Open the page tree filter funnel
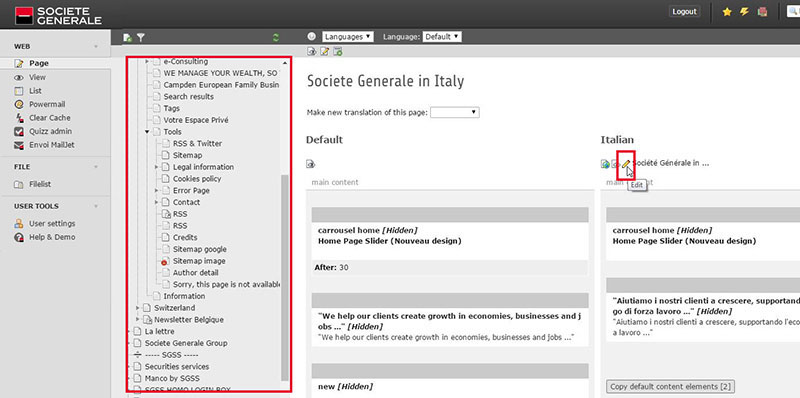800x398 pixels. pyautogui.click(x=141, y=37)
